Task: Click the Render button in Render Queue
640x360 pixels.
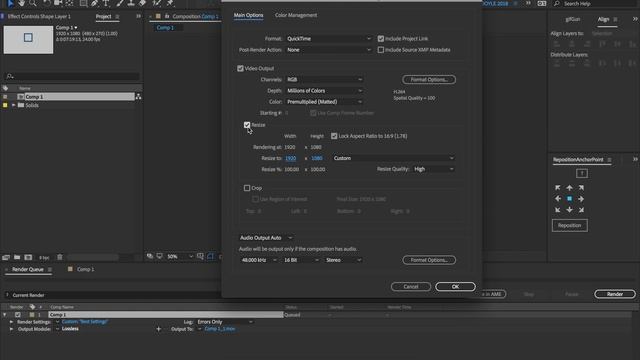Action: click(615, 294)
